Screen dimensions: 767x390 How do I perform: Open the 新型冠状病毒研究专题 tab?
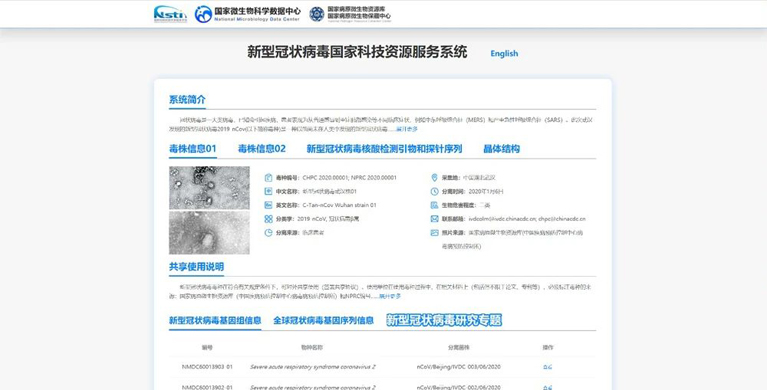444,321
